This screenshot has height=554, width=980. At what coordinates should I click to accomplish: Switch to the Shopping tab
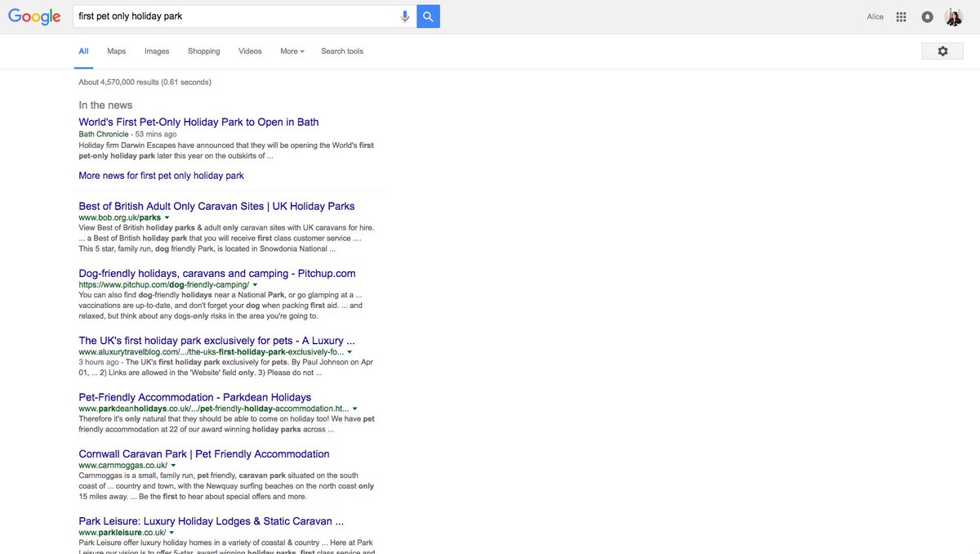[203, 51]
